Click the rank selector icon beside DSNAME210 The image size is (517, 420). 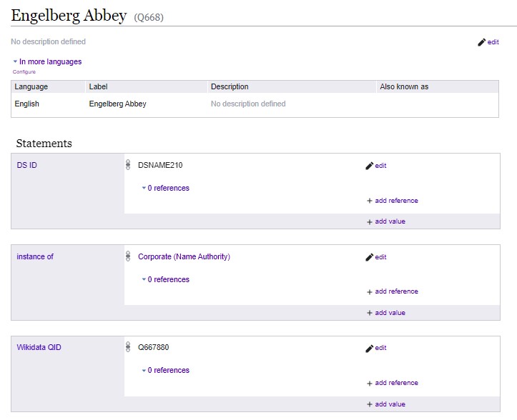point(128,165)
